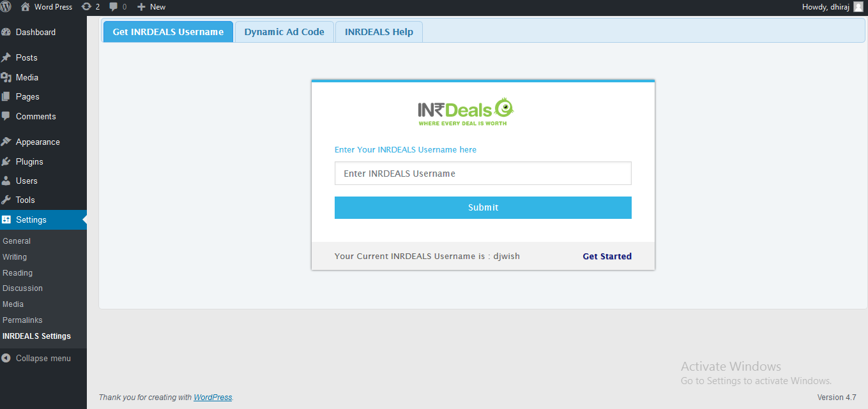Click the Media library icon in sidebar
The image size is (868, 409).
tap(6, 77)
